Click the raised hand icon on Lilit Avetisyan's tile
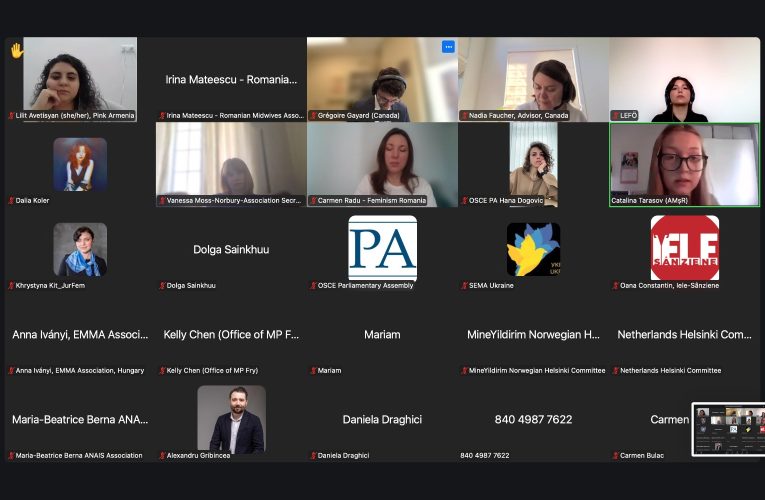 (16, 50)
